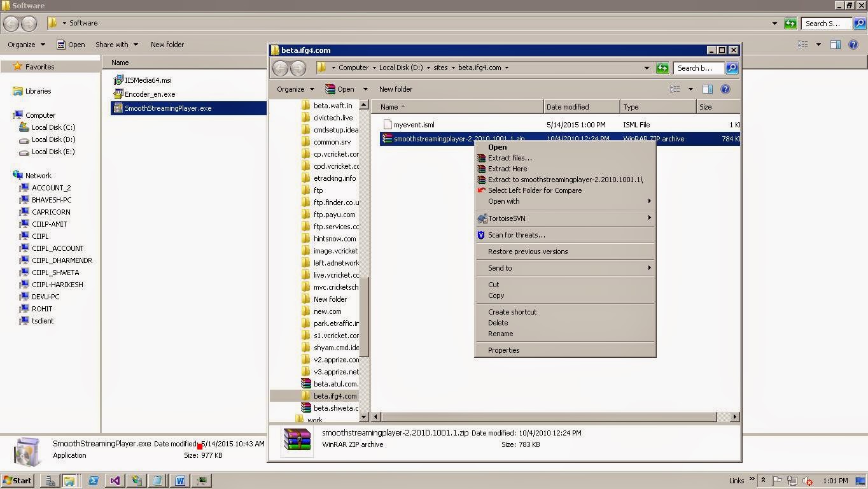Image resolution: width=868 pixels, height=489 pixels.
Task: Click Local Disk (C:) drive icon
Action: tap(24, 127)
